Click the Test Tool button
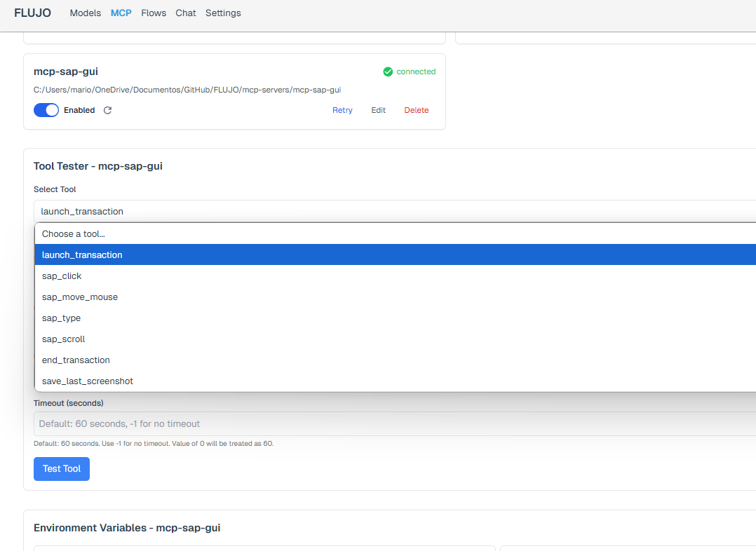The image size is (756, 551). tap(62, 468)
